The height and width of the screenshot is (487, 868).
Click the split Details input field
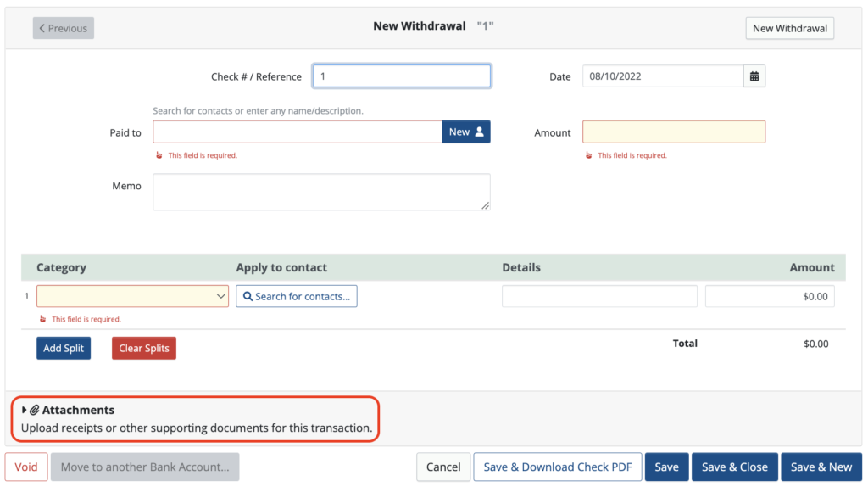599,296
